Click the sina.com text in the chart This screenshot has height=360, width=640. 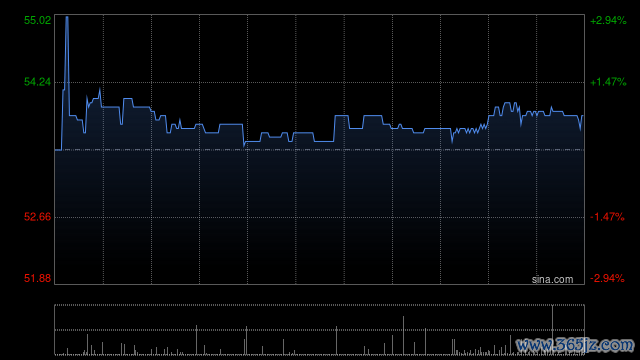[552, 280]
